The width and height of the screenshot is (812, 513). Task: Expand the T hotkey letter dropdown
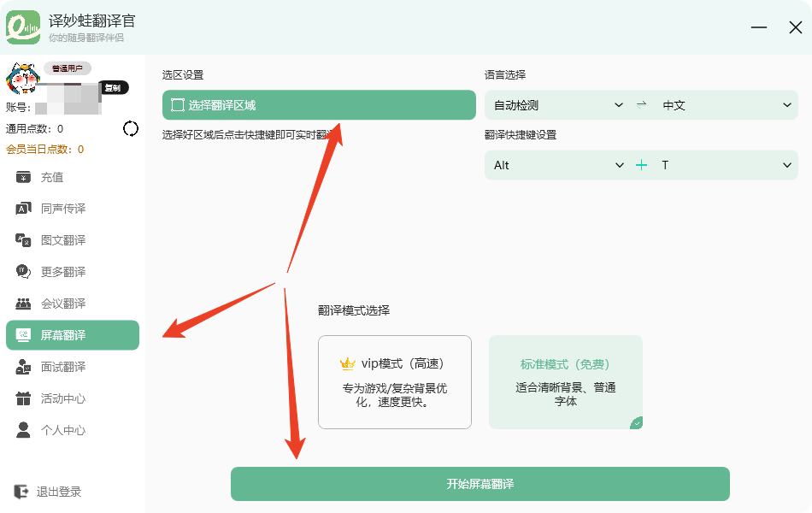click(727, 165)
